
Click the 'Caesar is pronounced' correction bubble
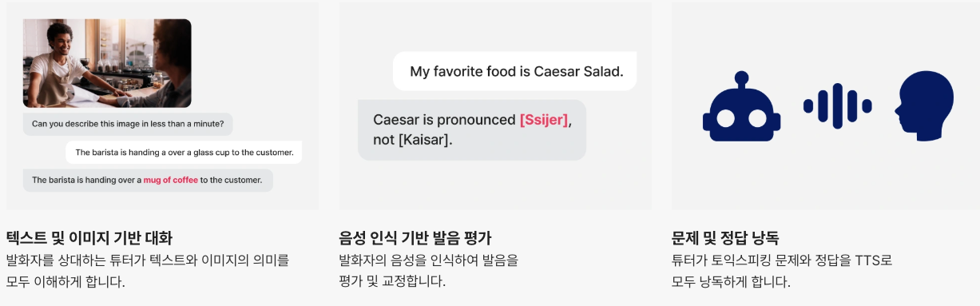[x=472, y=129]
